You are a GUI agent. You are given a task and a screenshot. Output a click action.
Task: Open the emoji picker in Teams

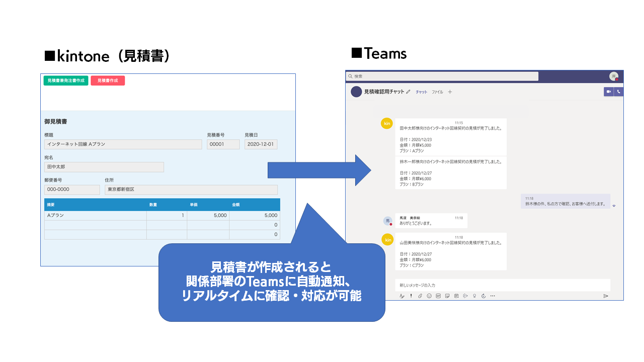(429, 296)
